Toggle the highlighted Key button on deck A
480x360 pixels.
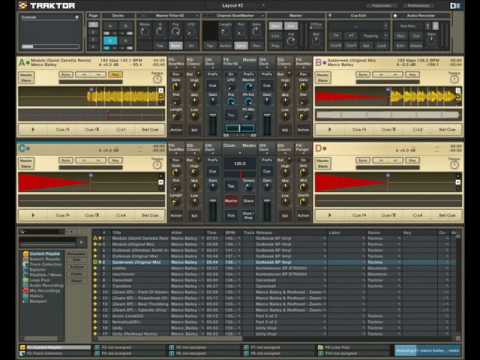(x=115, y=75)
